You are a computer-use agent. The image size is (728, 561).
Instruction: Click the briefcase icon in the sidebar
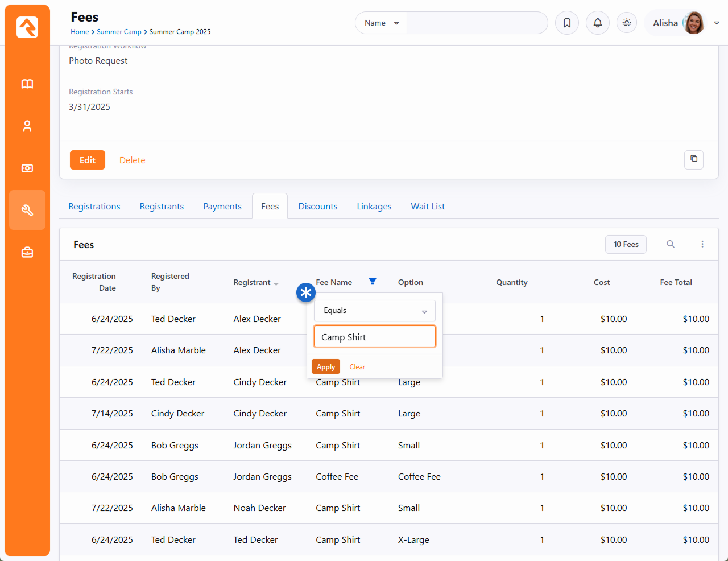pyautogui.click(x=27, y=252)
